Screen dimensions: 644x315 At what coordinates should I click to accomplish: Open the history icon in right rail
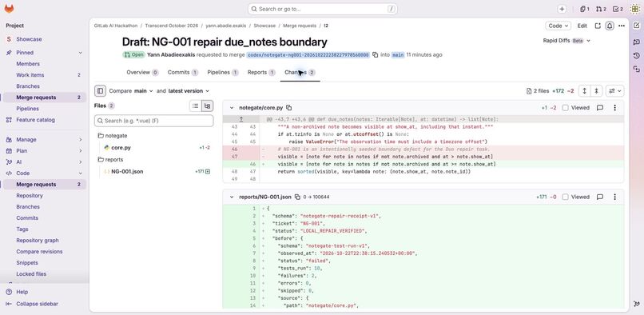pos(636,55)
